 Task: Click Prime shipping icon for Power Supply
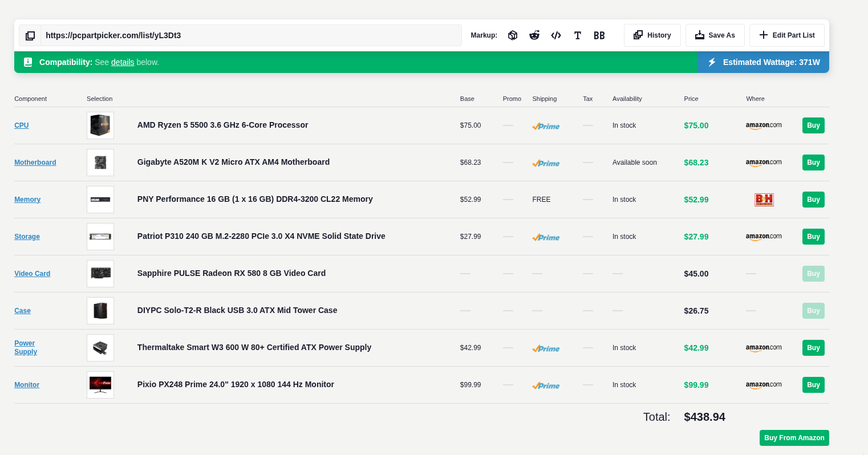pyautogui.click(x=546, y=348)
